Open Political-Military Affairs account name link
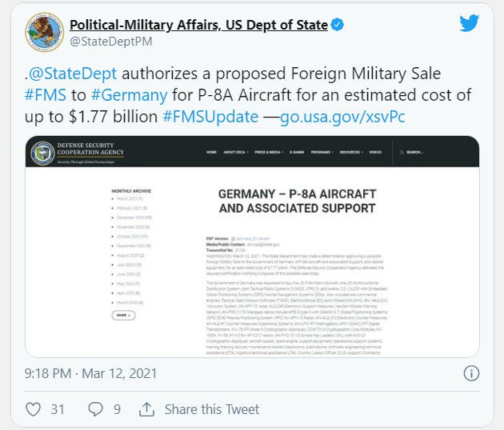This screenshot has height=430, width=504. 198,25
